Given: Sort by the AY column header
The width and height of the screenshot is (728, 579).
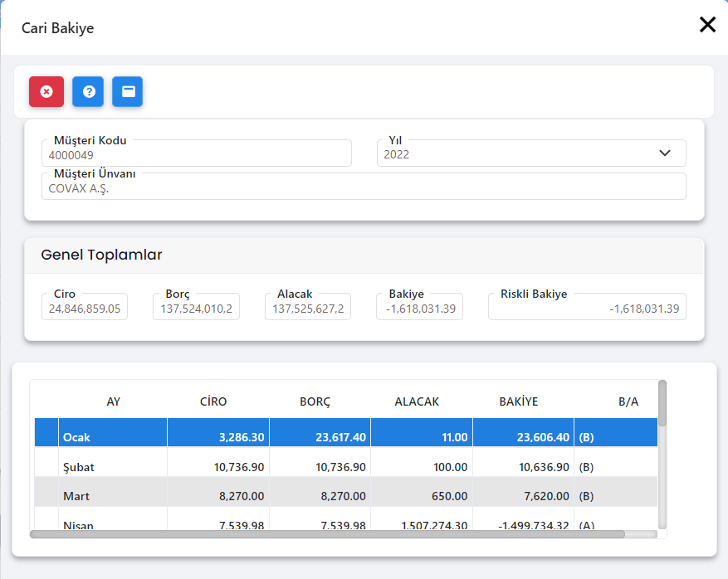Looking at the screenshot, I should pos(114,401).
